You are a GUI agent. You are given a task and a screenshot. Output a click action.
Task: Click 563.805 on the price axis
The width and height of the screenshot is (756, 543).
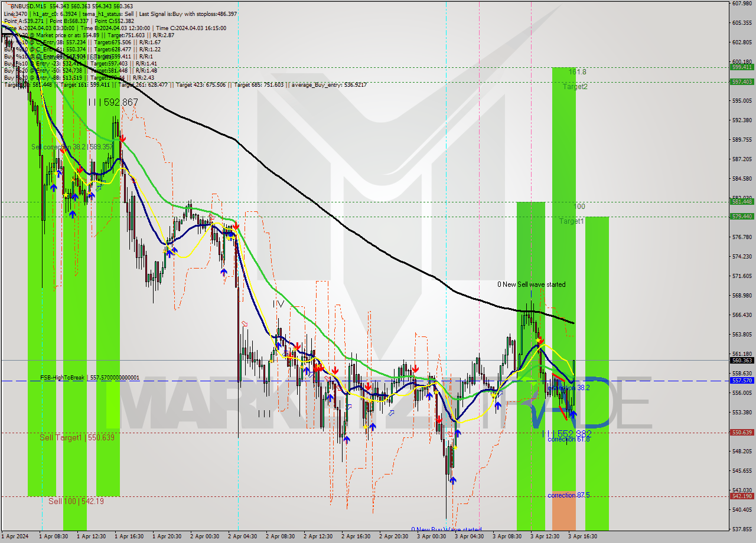click(742, 335)
